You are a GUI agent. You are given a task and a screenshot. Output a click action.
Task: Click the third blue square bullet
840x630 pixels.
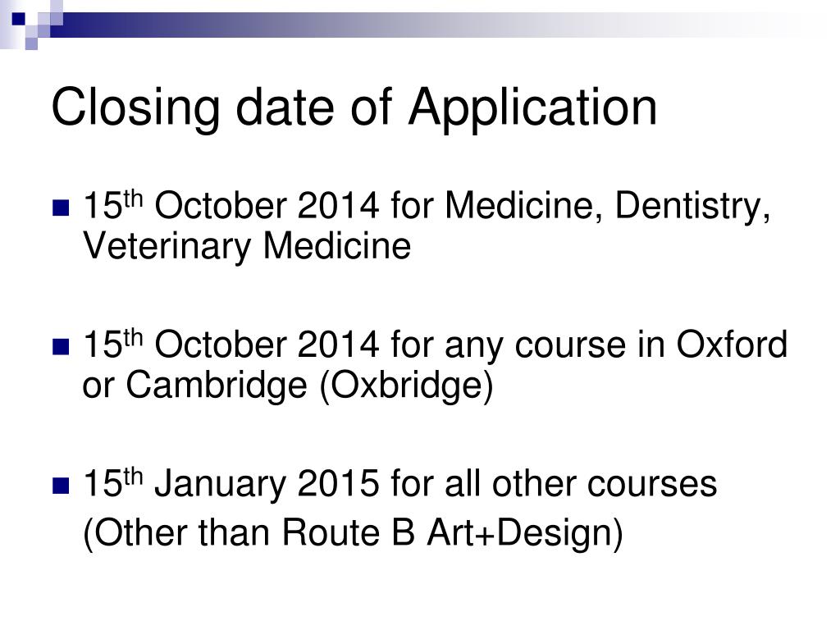click(x=61, y=486)
